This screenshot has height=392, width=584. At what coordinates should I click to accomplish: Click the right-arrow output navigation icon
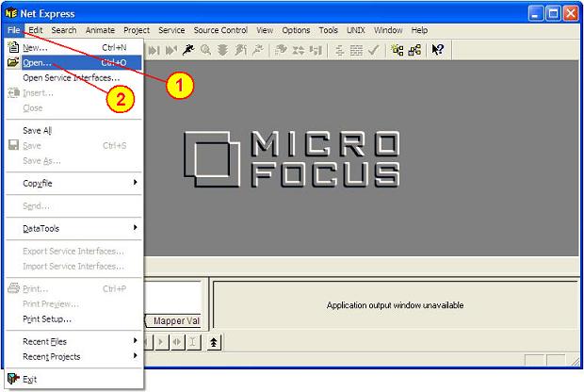click(161, 342)
